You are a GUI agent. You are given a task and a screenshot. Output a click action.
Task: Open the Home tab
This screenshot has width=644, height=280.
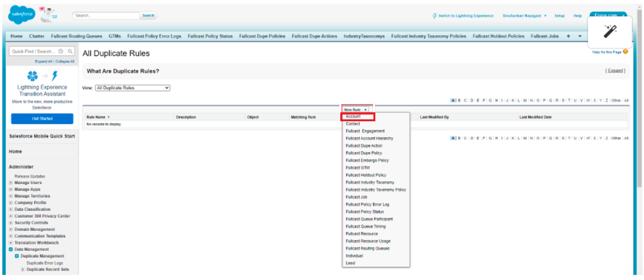(x=16, y=36)
